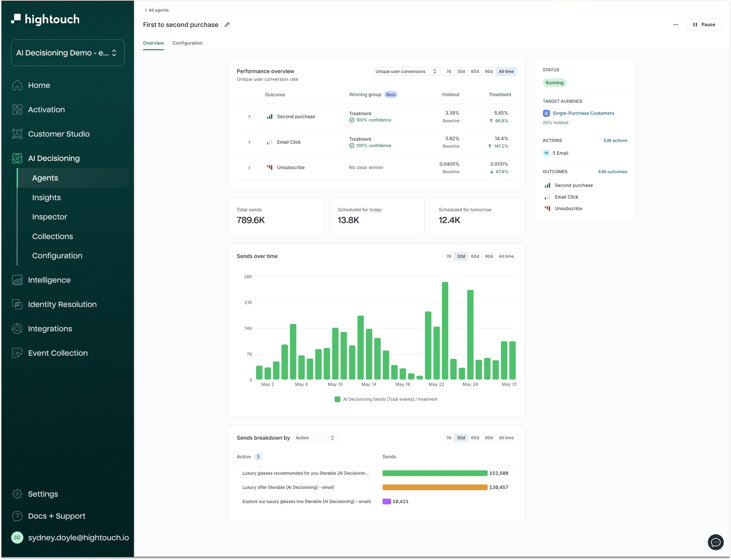
Task: Open the Home sidebar icon
Action: pos(17,85)
